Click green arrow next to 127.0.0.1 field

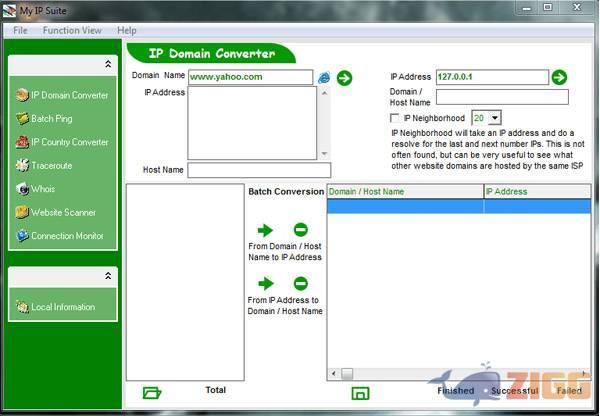pyautogui.click(x=559, y=77)
